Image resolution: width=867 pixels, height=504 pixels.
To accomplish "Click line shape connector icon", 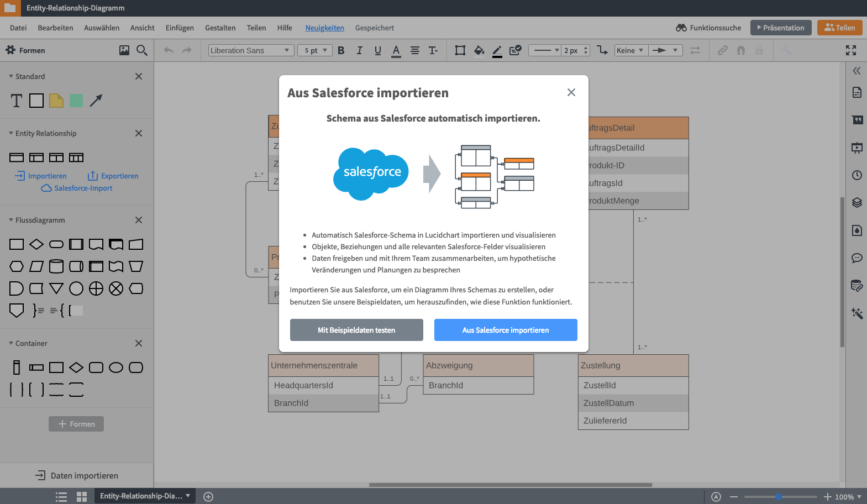I will [602, 50].
